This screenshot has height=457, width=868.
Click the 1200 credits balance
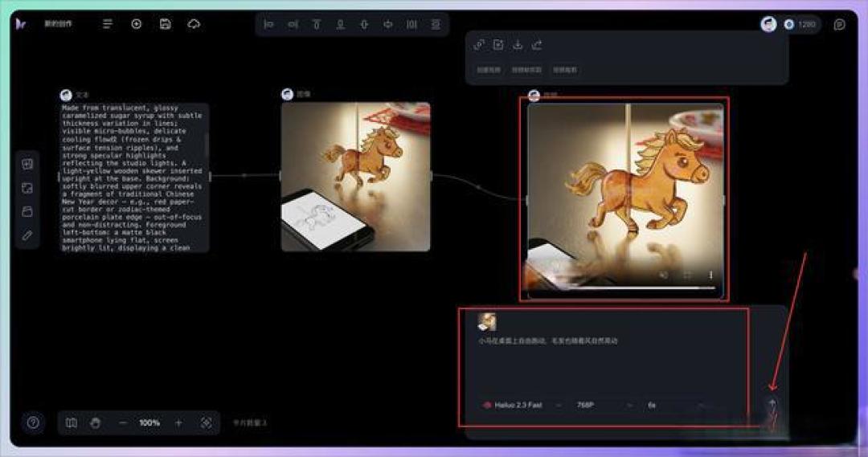tap(800, 24)
